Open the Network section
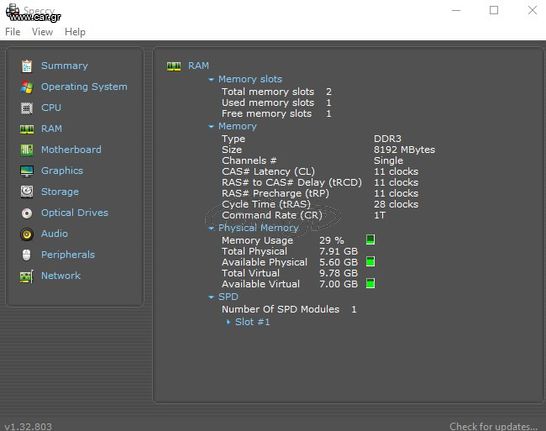The height and width of the screenshot is (431, 546). [x=61, y=276]
